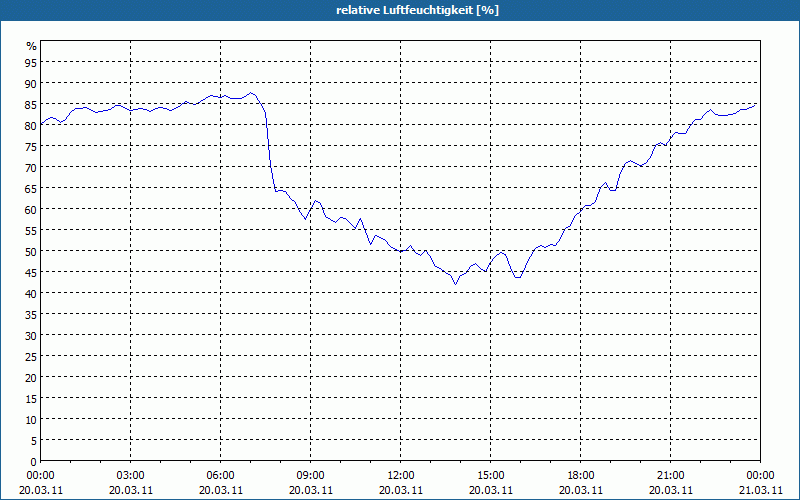Click the 09:00 label on the time axis

pyautogui.click(x=310, y=475)
